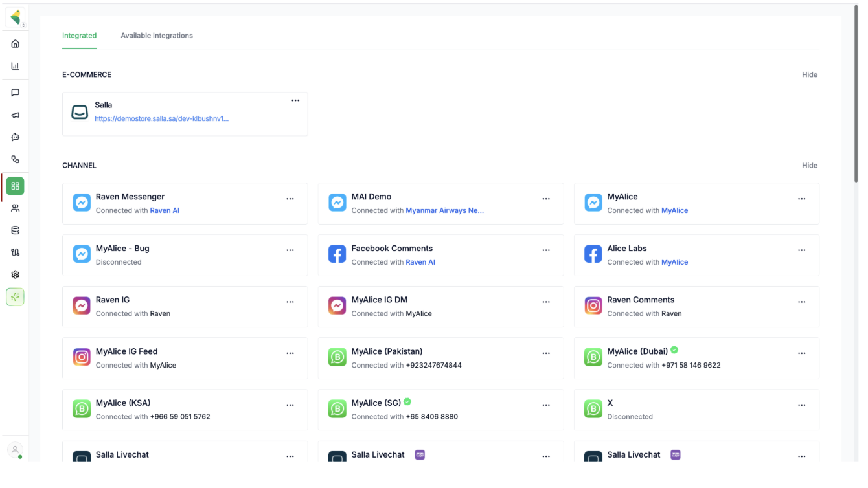Open the Home dashboard icon in sidebar
Viewport: 868px width, 488px height.
click(x=16, y=44)
